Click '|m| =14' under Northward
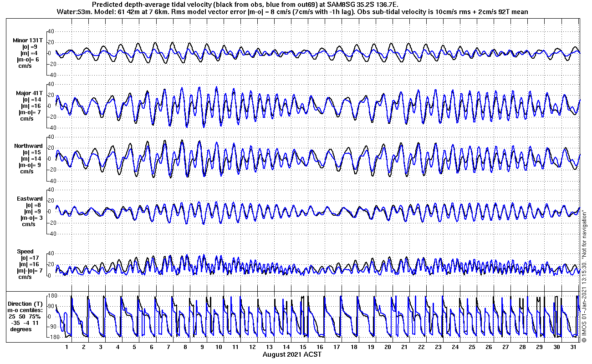 (31, 159)
